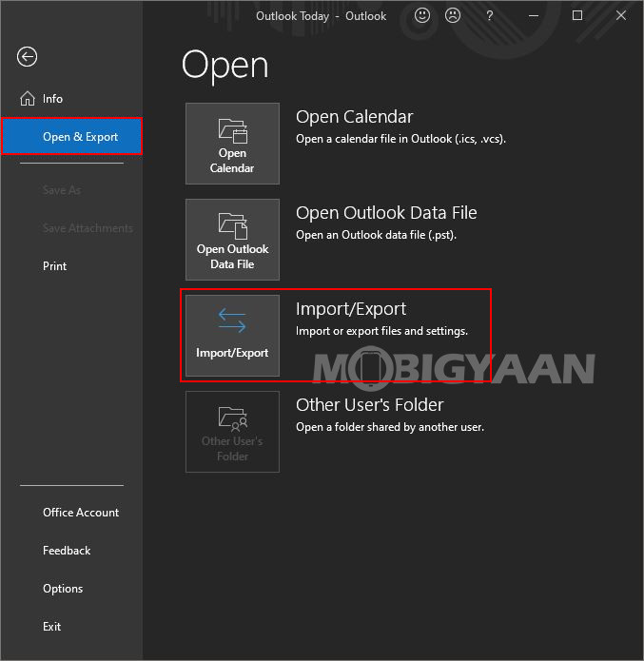The width and height of the screenshot is (644, 661).
Task: Click the "Open Outlook Data File" heading text
Action: [x=386, y=213]
